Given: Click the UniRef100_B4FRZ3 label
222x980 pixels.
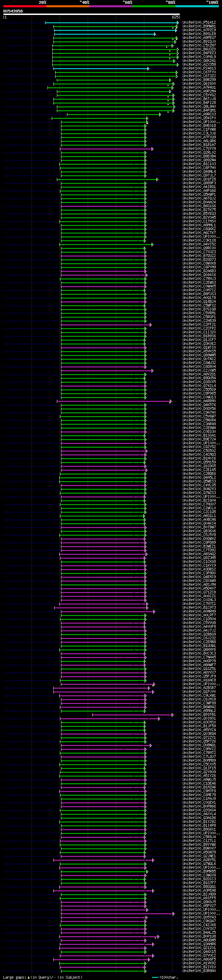Looking at the screenshot, I should tap(199, 53).
